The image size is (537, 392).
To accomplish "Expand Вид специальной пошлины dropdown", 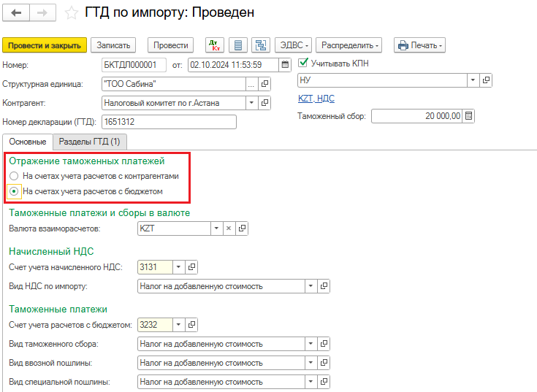I will (311, 382).
